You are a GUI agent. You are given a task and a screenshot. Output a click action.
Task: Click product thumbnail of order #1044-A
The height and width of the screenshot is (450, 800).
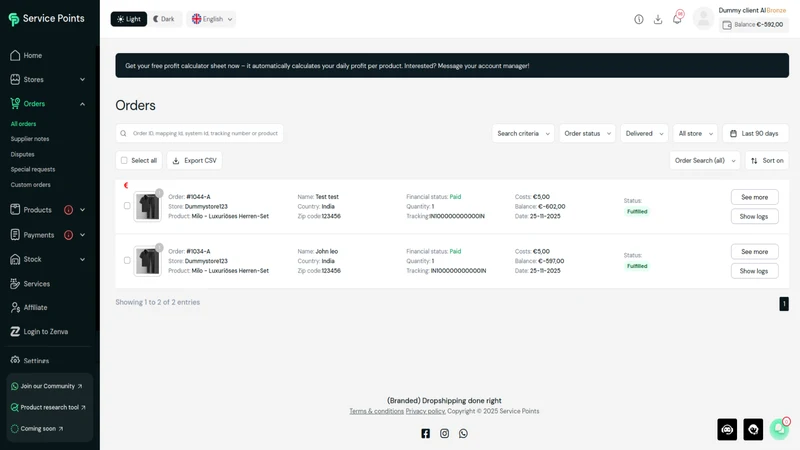[147, 207]
